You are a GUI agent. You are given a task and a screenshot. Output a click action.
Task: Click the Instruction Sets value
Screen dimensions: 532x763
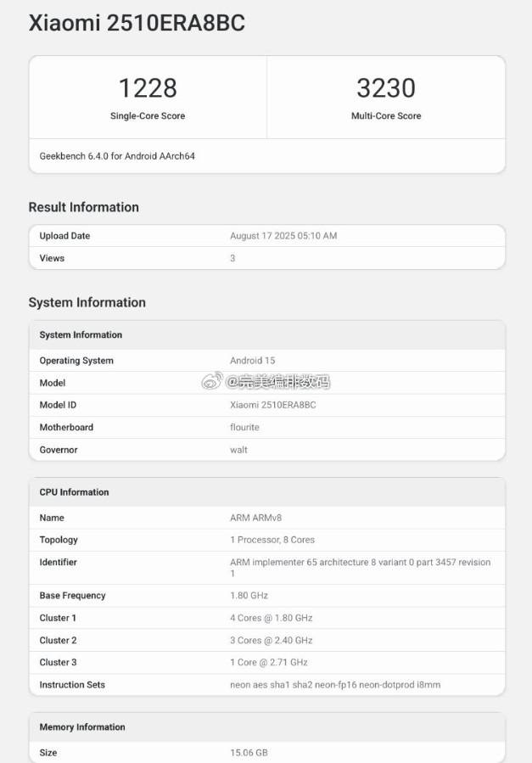point(335,685)
